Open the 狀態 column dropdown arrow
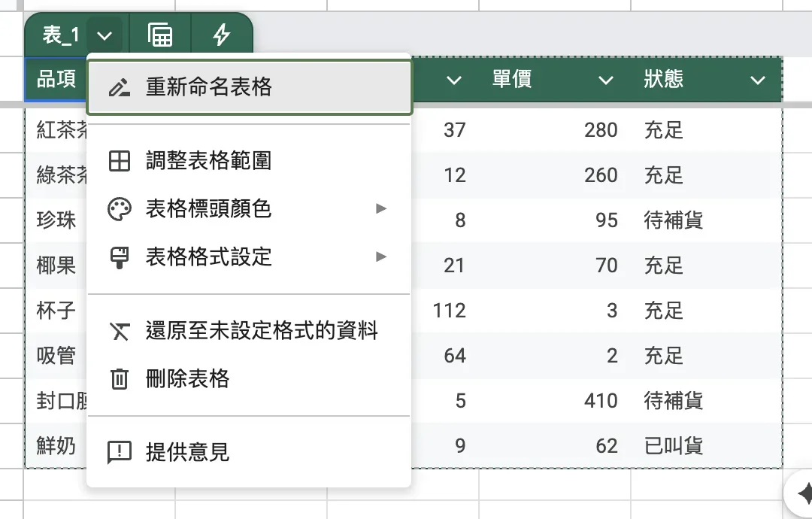Viewport: 812px width, 519px height. 758,80
